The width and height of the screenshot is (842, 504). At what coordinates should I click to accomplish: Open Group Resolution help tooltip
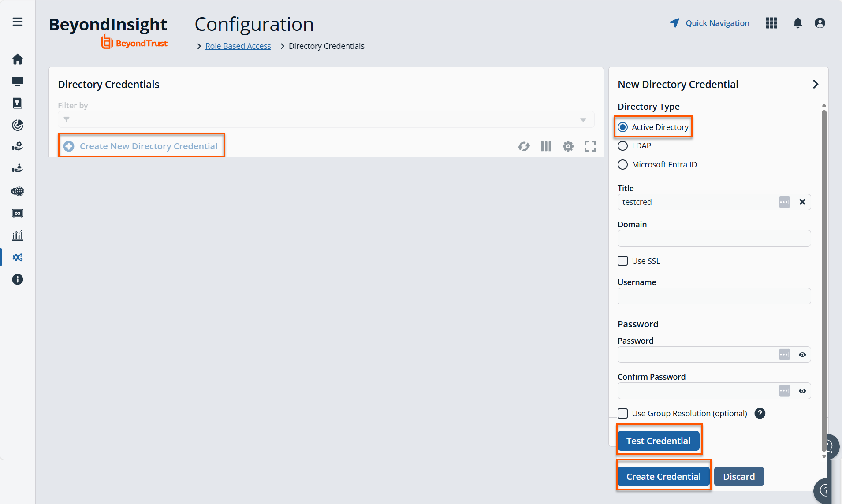point(760,413)
